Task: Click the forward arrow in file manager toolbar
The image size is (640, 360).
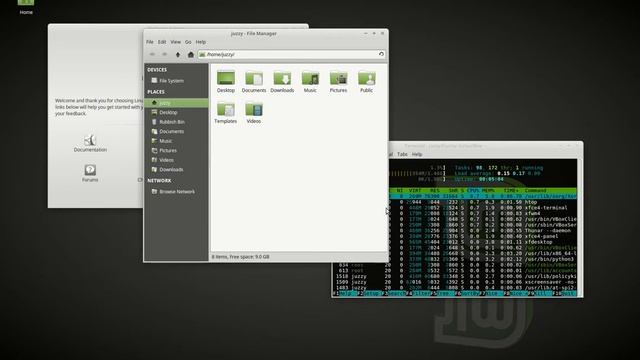Action: pyautogui.click(x=164, y=54)
